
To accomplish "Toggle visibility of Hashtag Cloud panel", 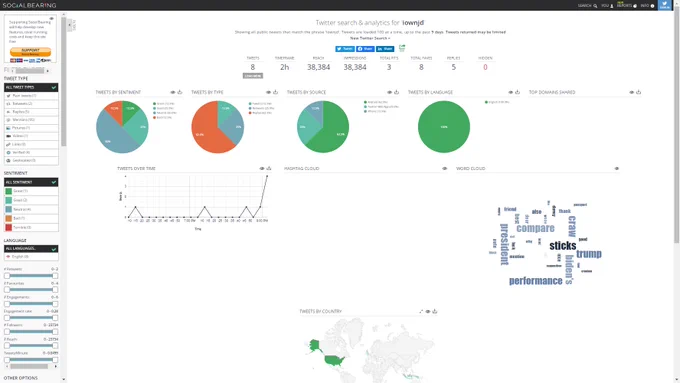I will point(445,168).
